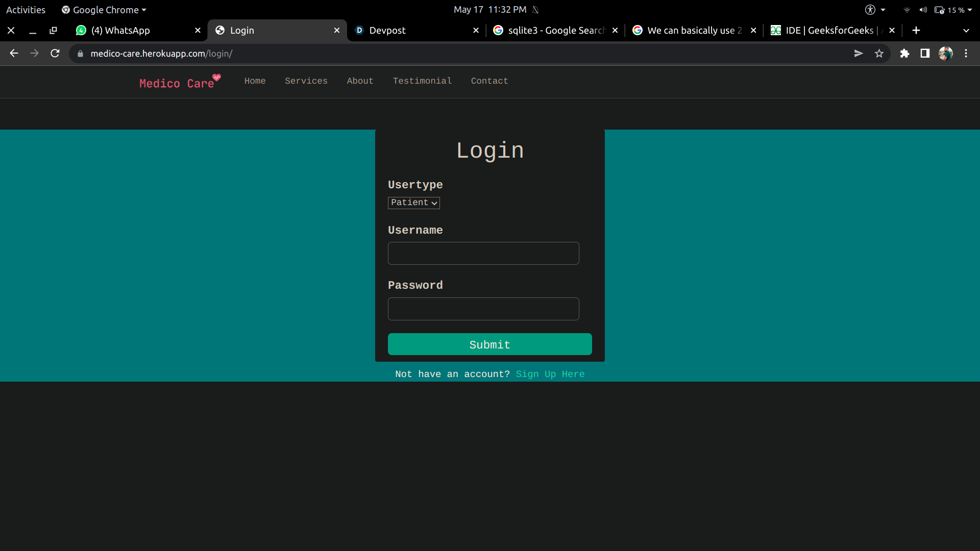Viewport: 980px width, 551px height.
Task: Focus the Username input field
Action: pyautogui.click(x=483, y=254)
